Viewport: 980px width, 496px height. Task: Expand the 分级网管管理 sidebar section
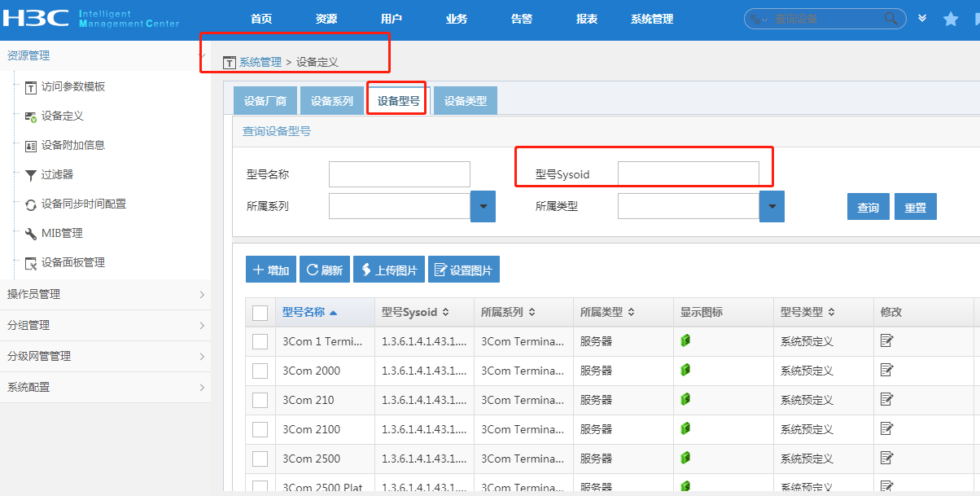tap(105, 356)
